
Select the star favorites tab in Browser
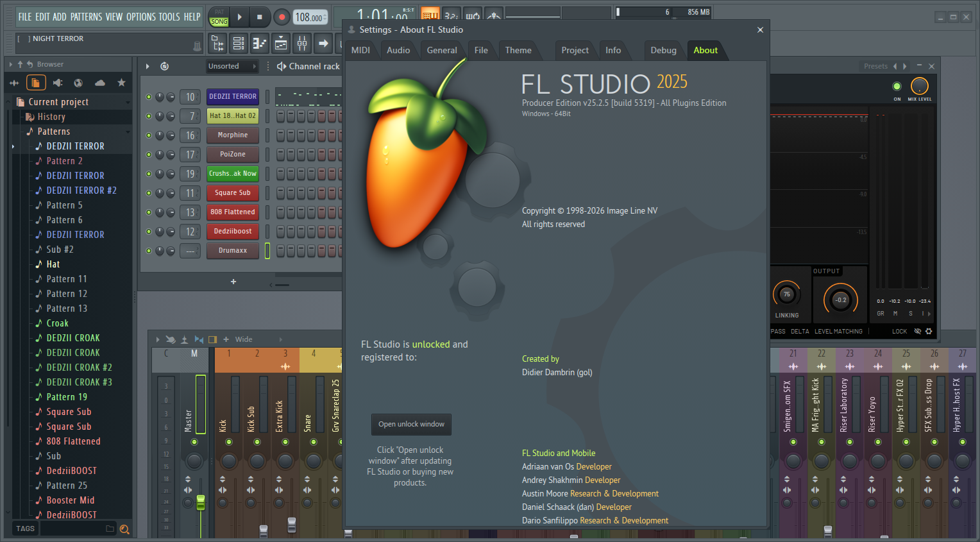[x=121, y=83]
